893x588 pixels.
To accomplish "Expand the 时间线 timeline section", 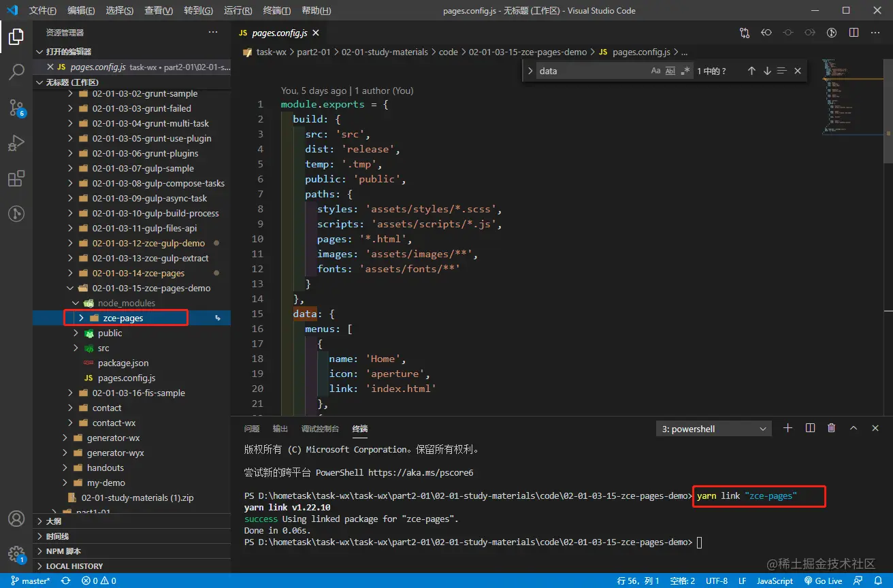I will point(132,536).
